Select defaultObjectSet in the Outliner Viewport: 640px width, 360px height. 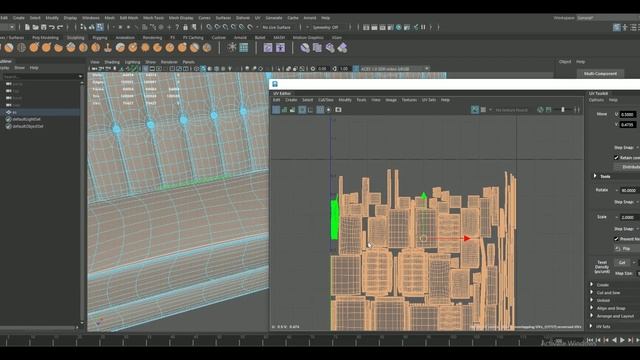(x=28, y=127)
